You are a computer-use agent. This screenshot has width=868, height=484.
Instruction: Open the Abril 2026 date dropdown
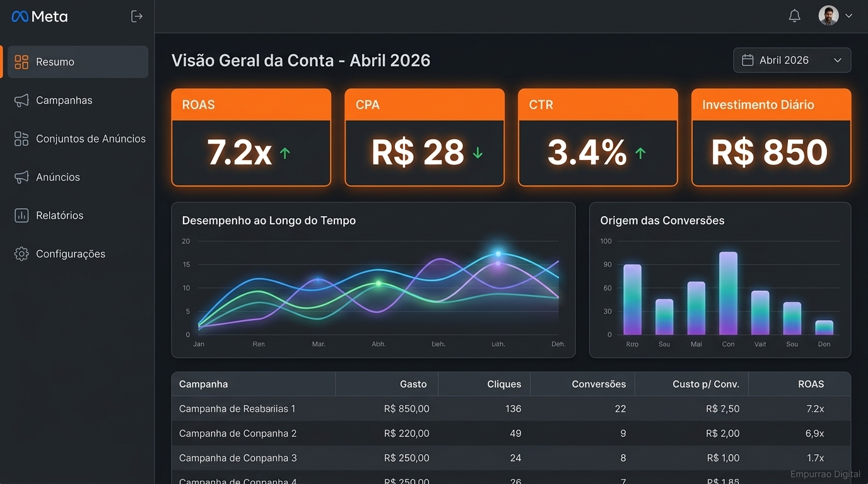point(792,60)
